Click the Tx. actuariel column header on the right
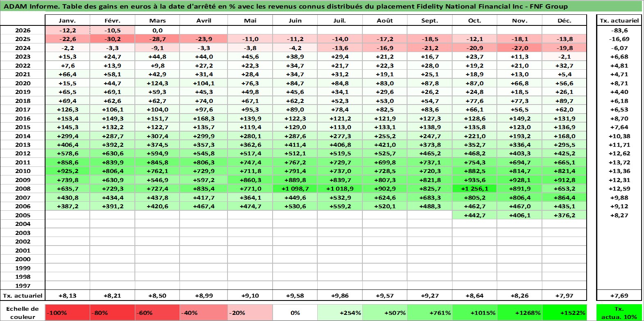 click(x=619, y=20)
